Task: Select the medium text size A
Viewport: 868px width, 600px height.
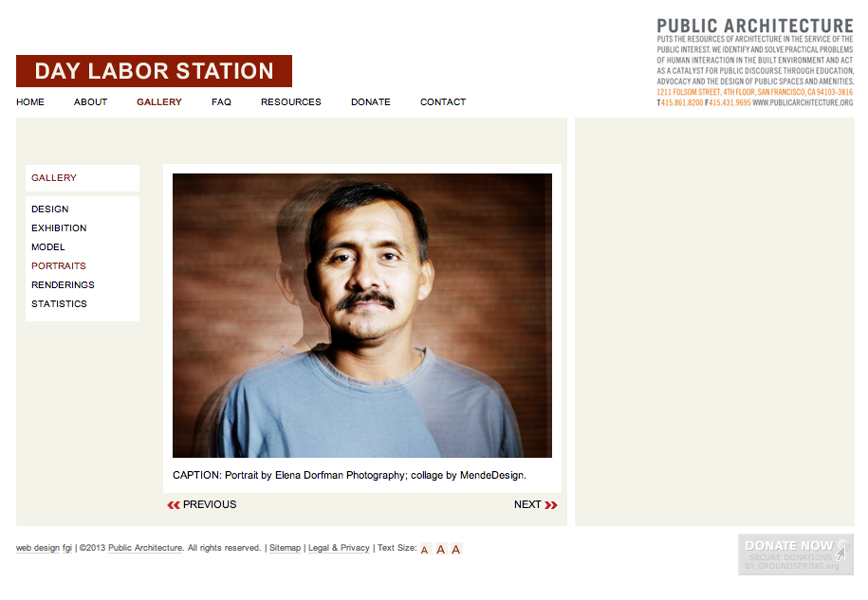Action: tap(441, 549)
